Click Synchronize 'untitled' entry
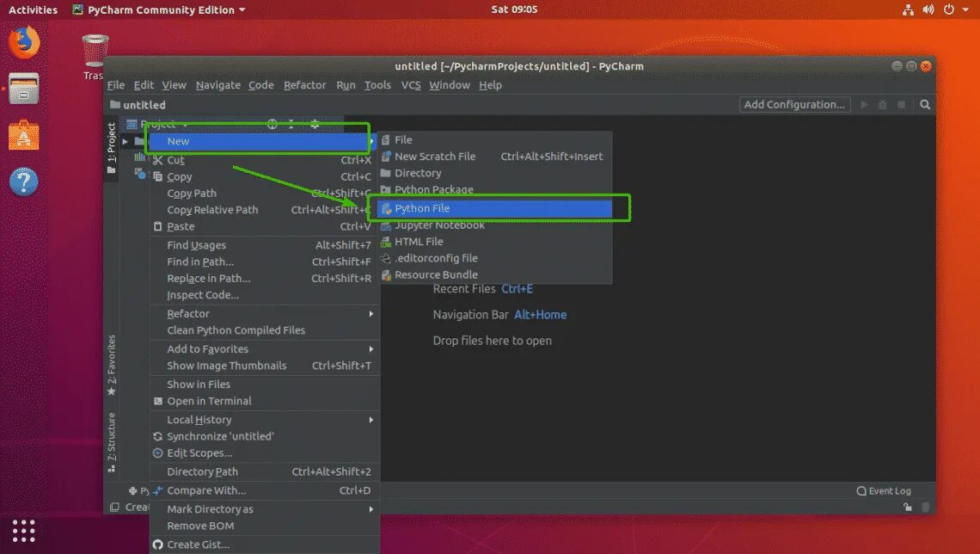 coord(264,436)
